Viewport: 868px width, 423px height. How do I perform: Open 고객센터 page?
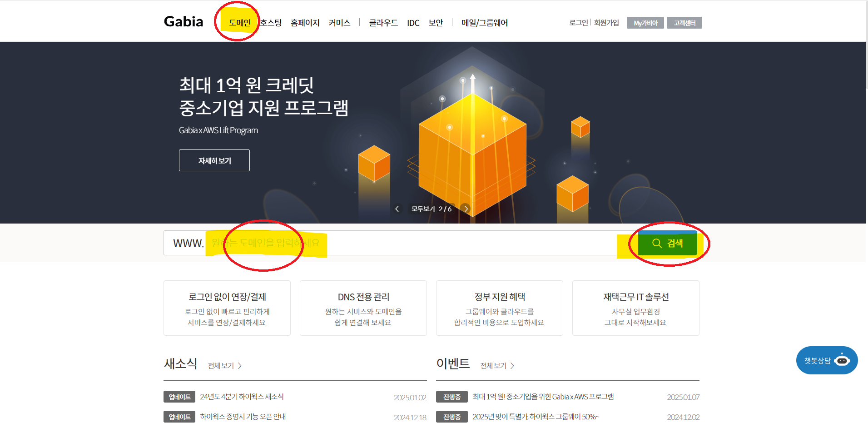pos(684,23)
